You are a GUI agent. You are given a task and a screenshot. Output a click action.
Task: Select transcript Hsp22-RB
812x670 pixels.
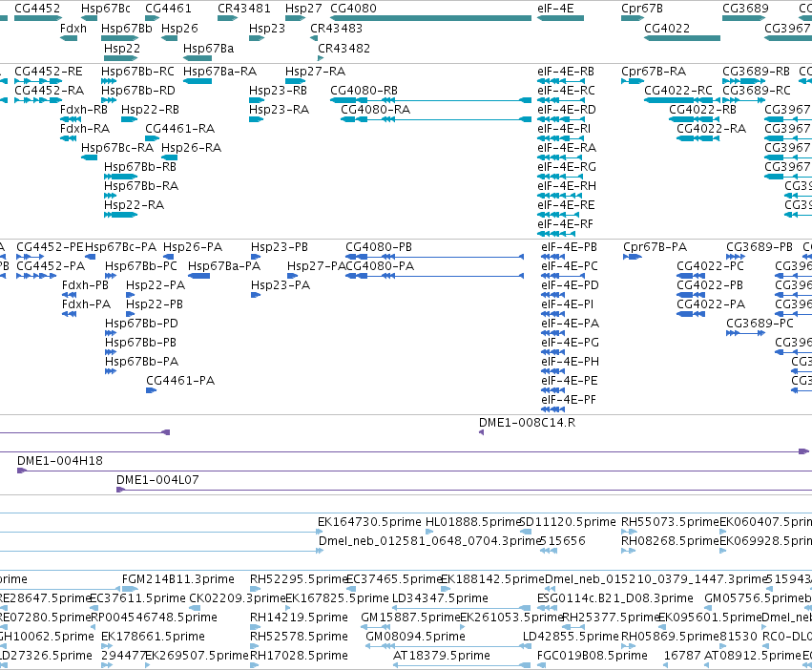150,110
